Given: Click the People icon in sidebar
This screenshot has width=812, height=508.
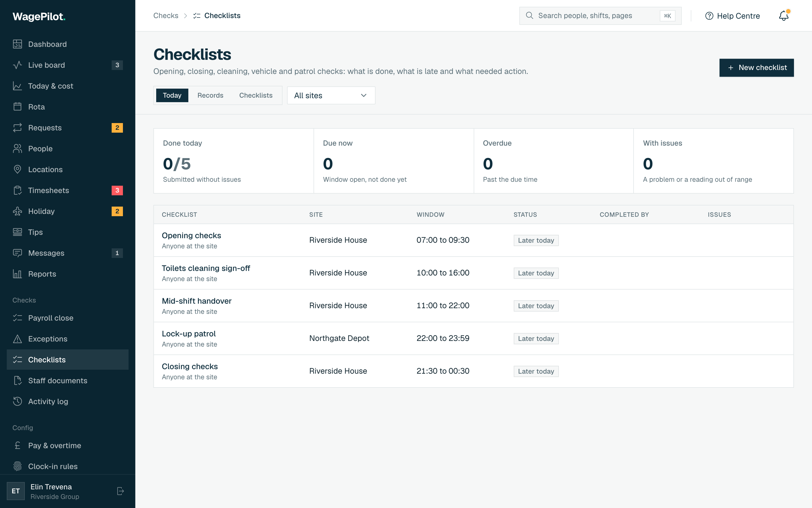Looking at the screenshot, I should [17, 148].
